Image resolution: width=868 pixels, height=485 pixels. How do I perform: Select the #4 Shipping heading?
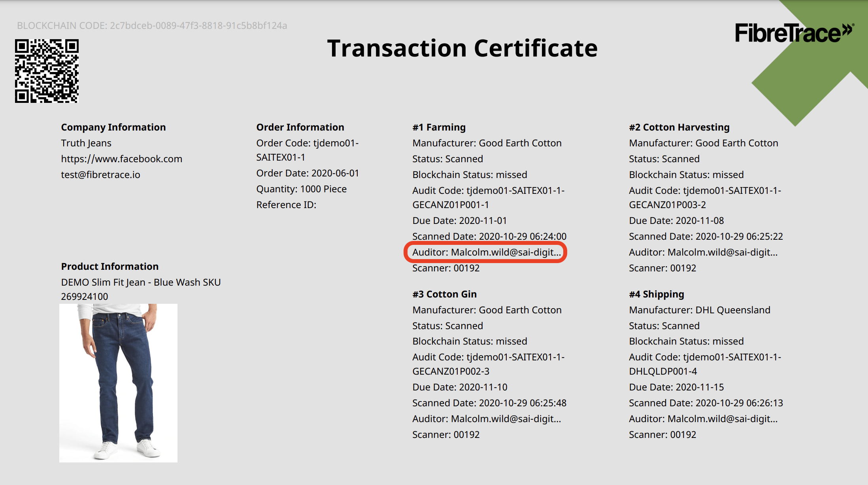pyautogui.click(x=656, y=294)
